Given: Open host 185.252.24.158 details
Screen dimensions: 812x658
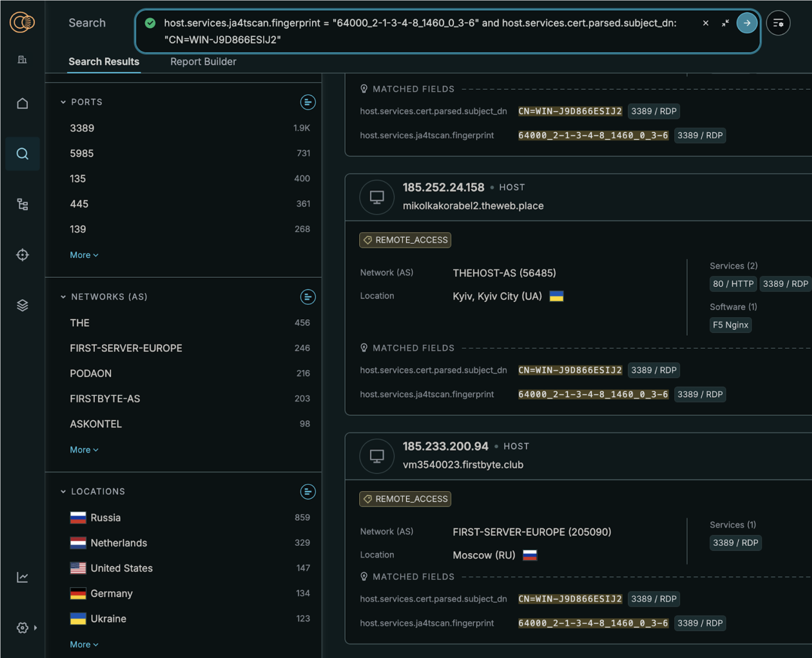Looking at the screenshot, I should 443,187.
